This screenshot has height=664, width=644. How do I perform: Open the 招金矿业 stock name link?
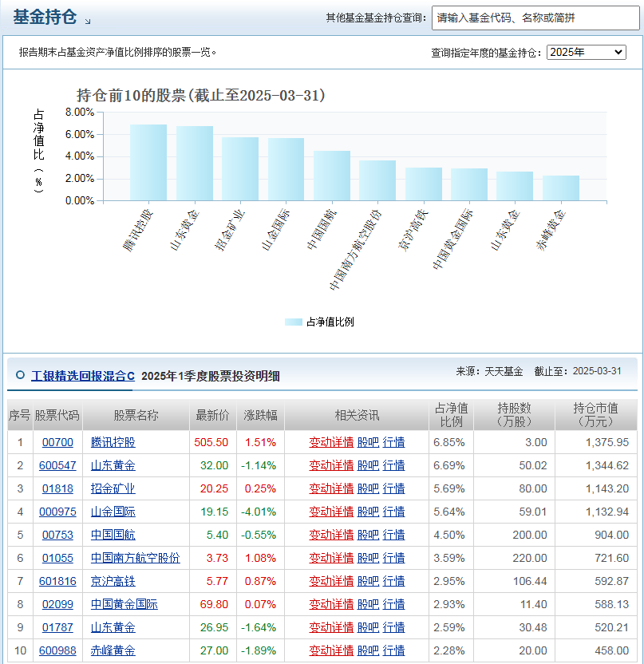[113, 488]
